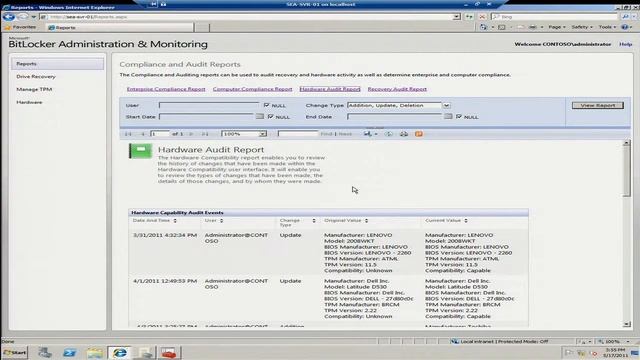Go to previous page of report
640x360 pixels.
pyautogui.click(x=142, y=134)
